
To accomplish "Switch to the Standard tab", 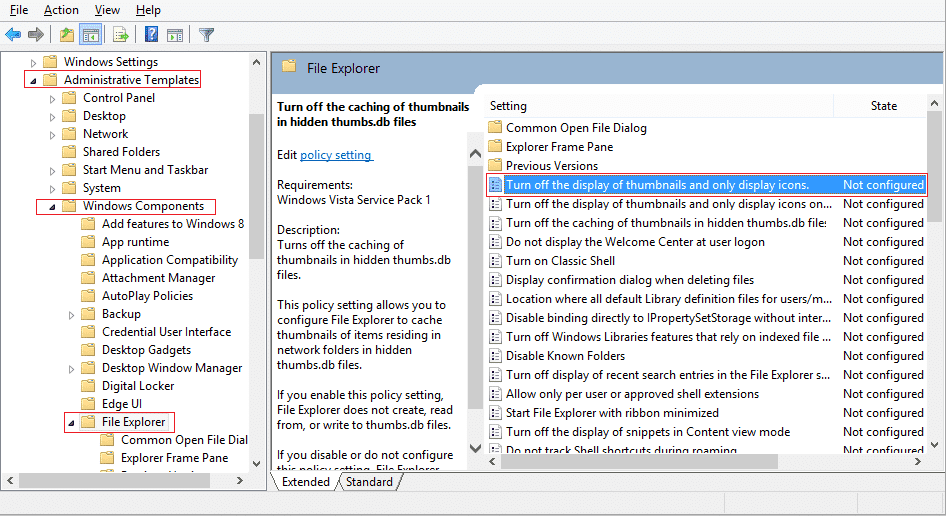I will [x=369, y=482].
